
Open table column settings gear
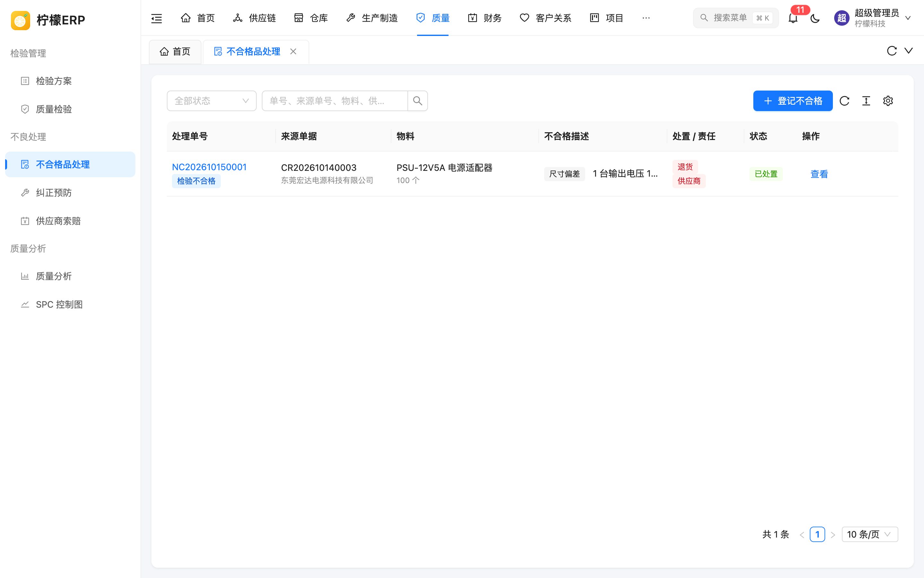(888, 101)
